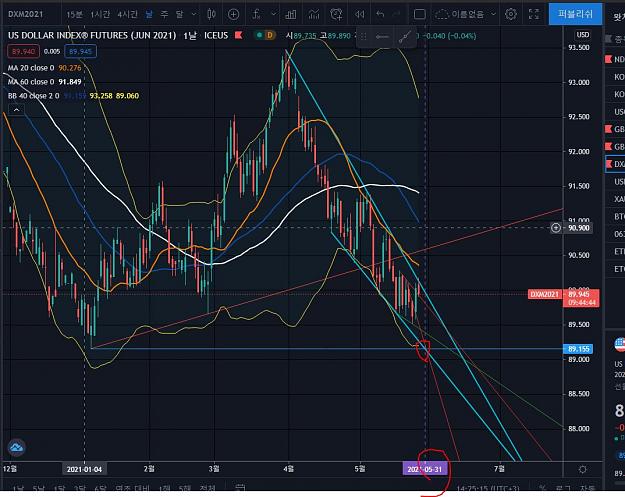625x497 pixels.
Task: Switch to the 4시간 timeframe
Action: coord(128,15)
